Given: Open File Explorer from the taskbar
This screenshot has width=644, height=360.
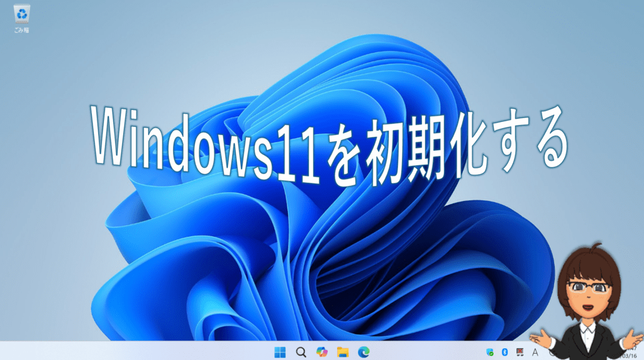Looking at the screenshot, I should (343, 352).
